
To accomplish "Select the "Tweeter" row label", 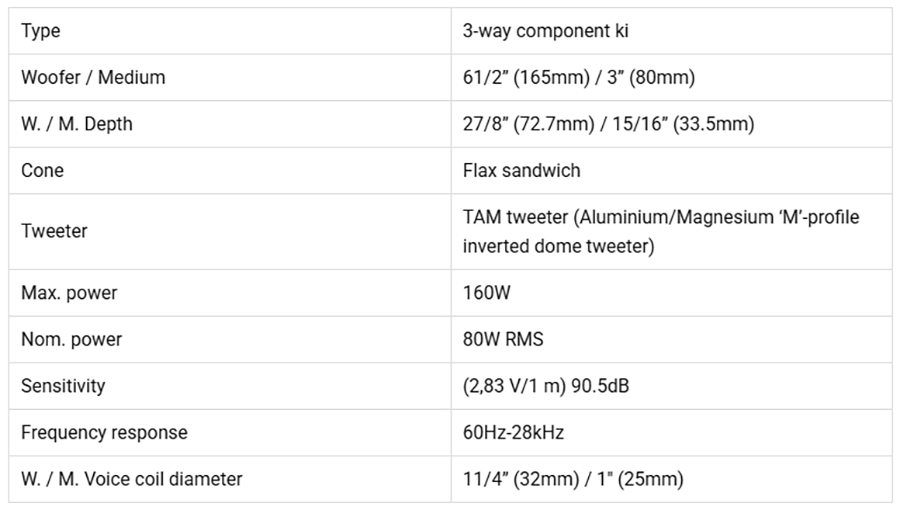I will point(54,231).
